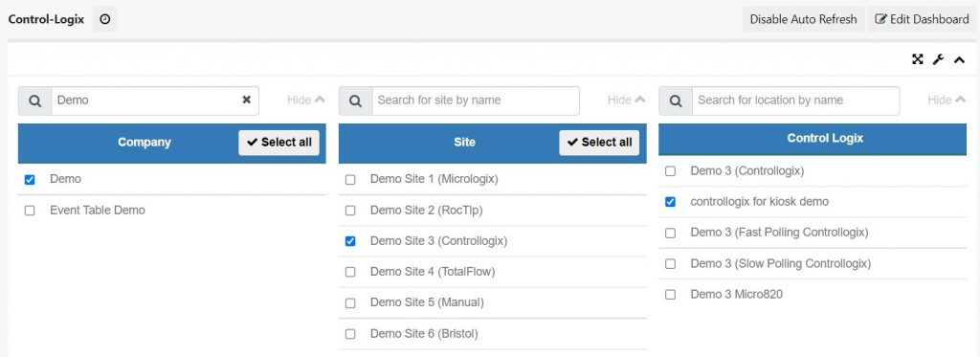
Task: Select all sites
Action: (599, 143)
